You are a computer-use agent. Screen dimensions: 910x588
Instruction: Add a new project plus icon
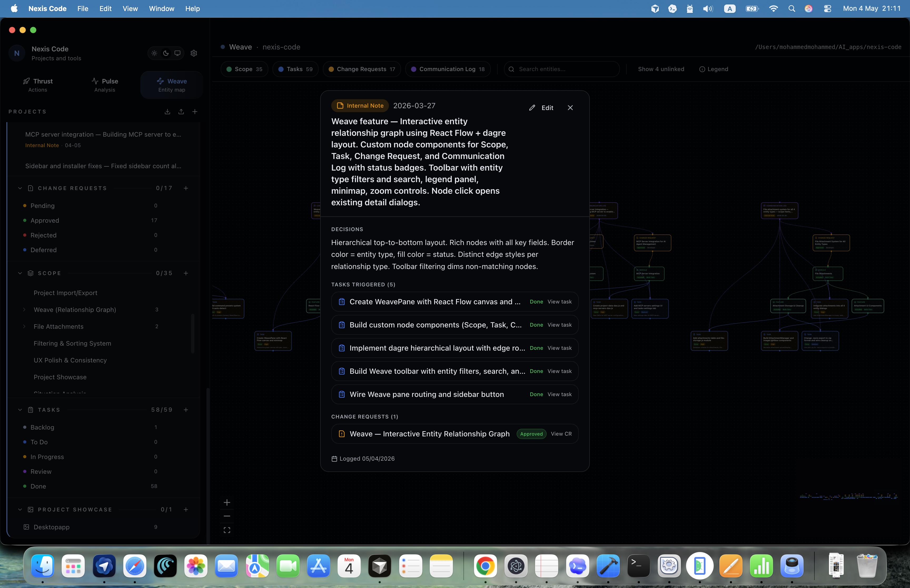tap(195, 112)
